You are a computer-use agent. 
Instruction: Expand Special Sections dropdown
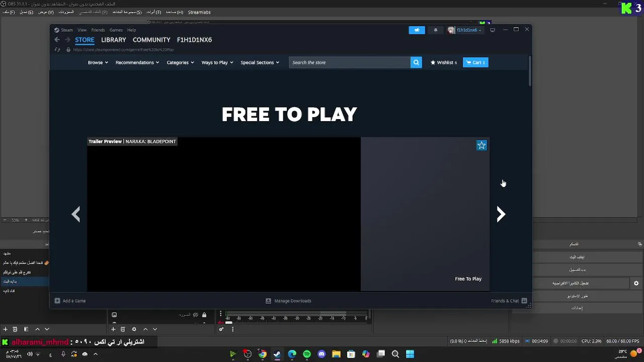pyautogui.click(x=260, y=62)
